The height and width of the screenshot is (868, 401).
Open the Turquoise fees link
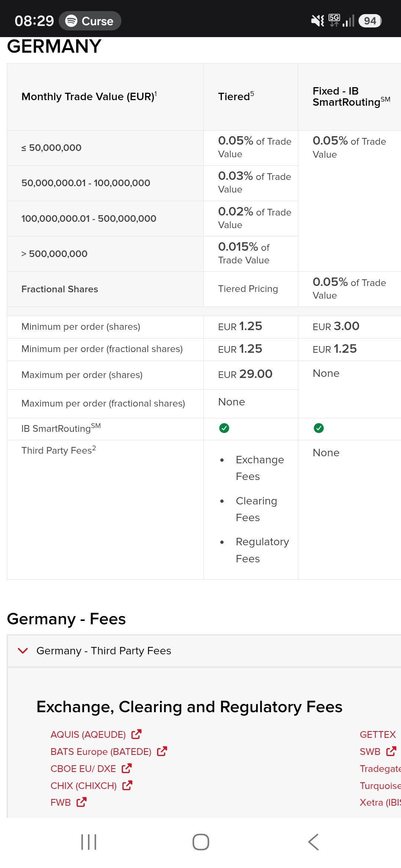380,786
